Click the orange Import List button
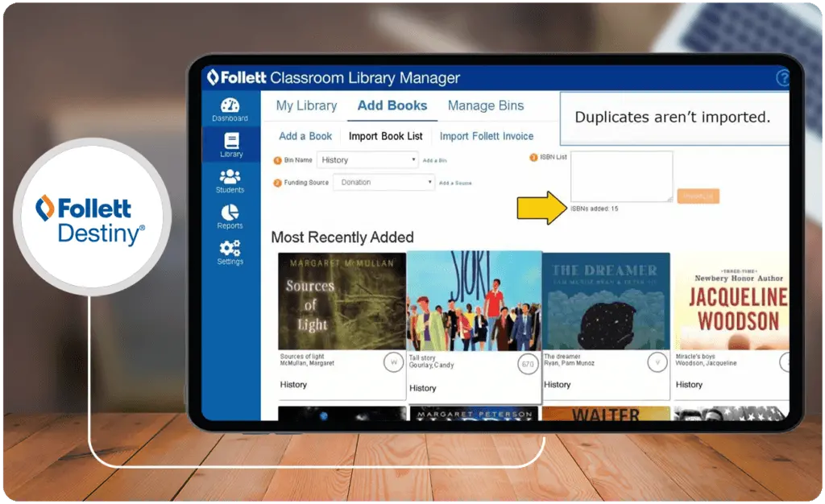This screenshot has height=504, width=825. coord(698,196)
